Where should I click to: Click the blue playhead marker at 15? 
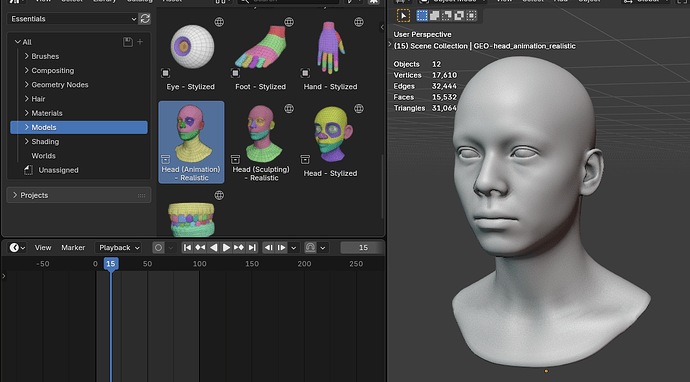tap(111, 264)
